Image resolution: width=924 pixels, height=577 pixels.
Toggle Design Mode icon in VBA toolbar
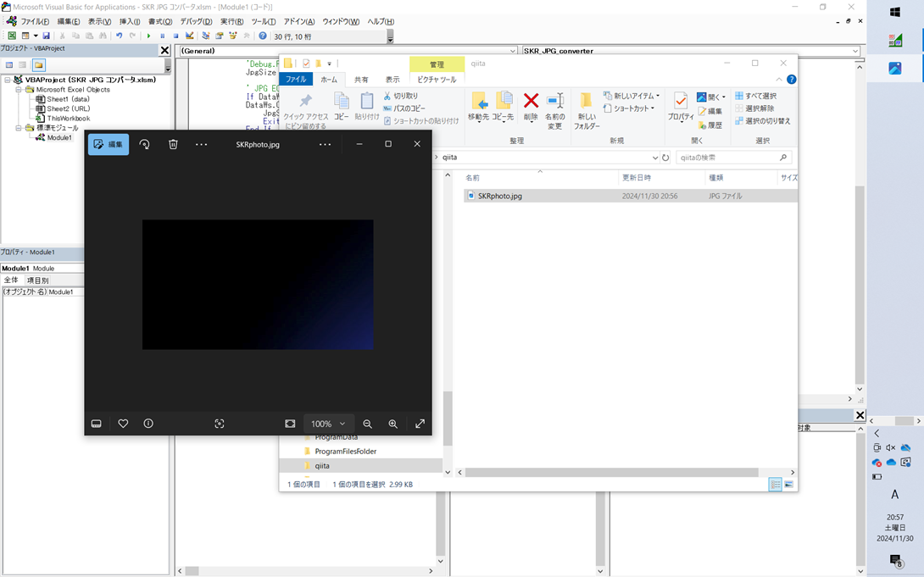189,36
